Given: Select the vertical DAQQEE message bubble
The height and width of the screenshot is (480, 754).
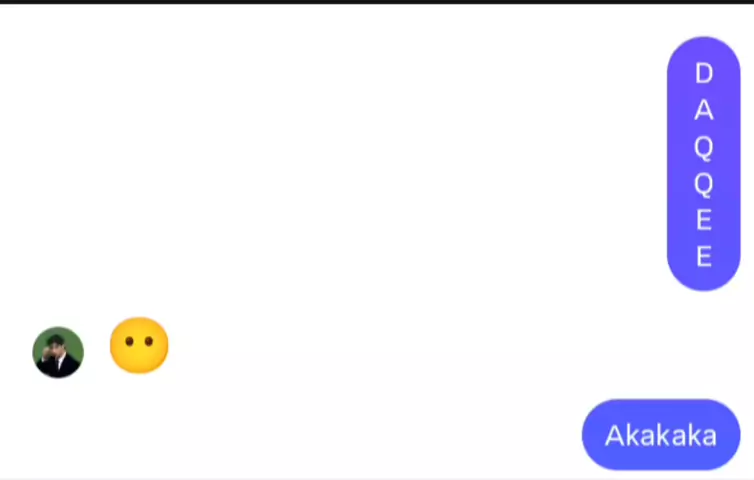Looking at the screenshot, I should click(x=704, y=164).
